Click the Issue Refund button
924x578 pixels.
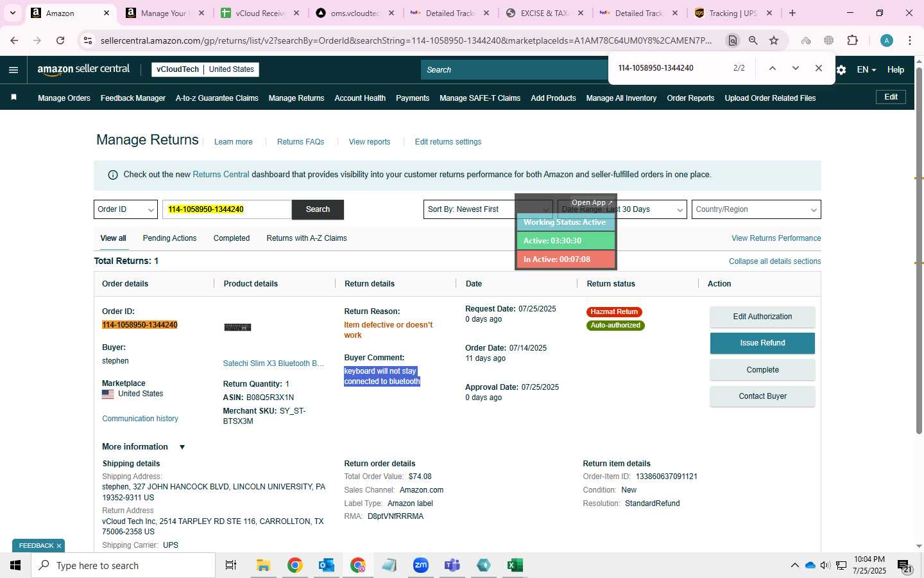coord(762,343)
